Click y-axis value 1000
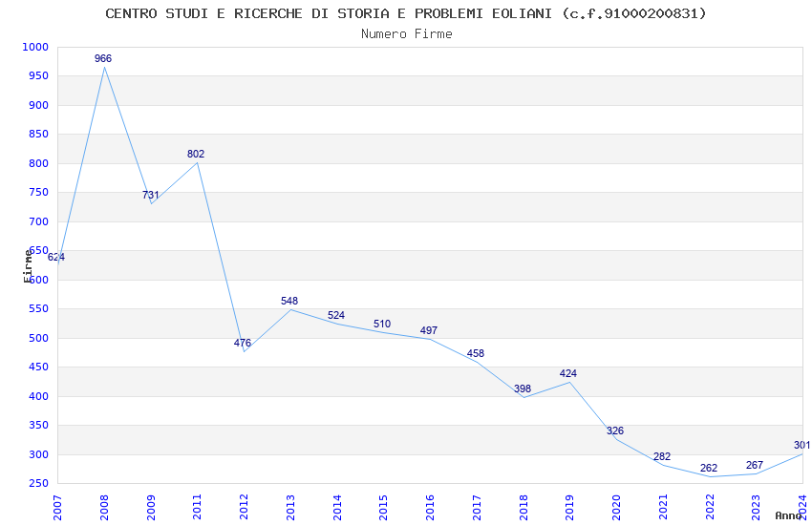Screen dimensions: 812x525 click(x=35, y=47)
